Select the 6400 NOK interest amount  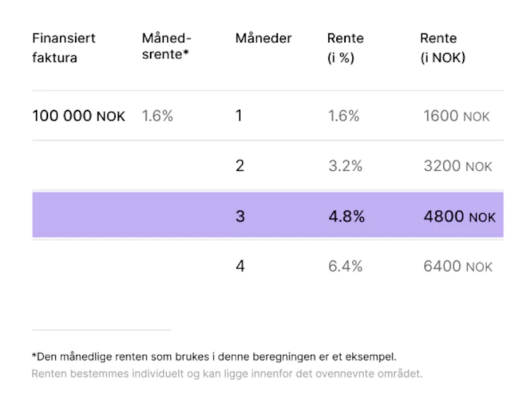(x=458, y=266)
